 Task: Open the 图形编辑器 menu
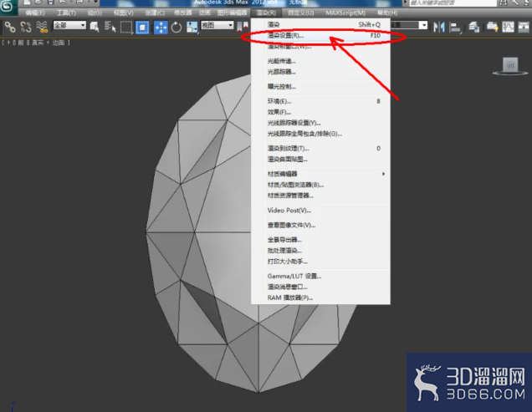point(232,13)
